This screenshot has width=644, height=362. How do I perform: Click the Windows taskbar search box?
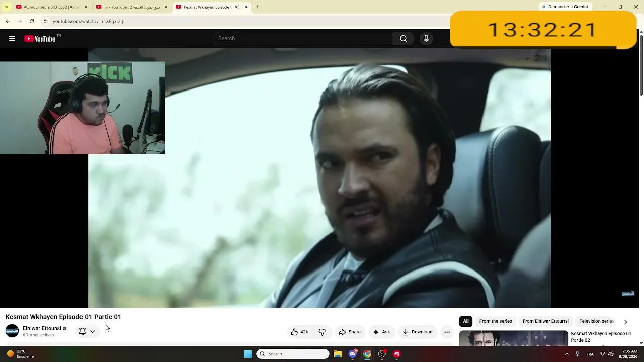pyautogui.click(x=293, y=354)
